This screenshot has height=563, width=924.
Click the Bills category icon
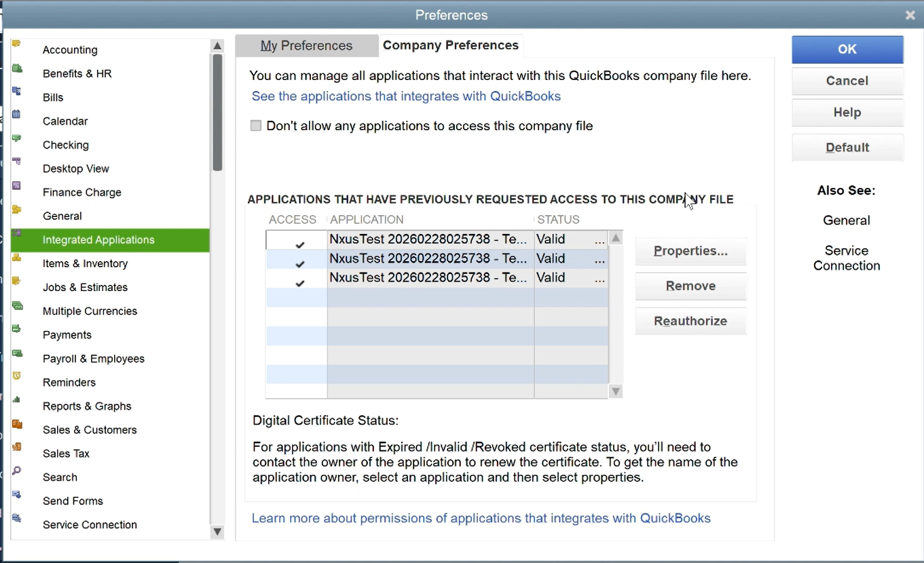[x=17, y=92]
